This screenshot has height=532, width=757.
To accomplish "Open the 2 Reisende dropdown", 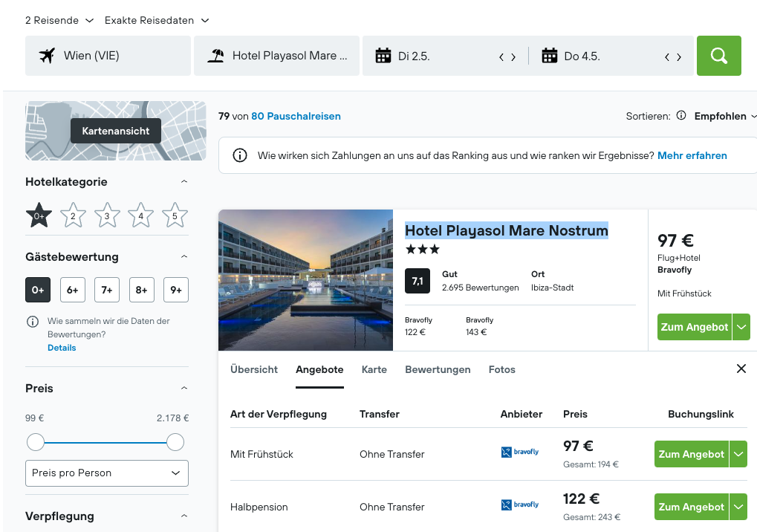I will 59,20.
